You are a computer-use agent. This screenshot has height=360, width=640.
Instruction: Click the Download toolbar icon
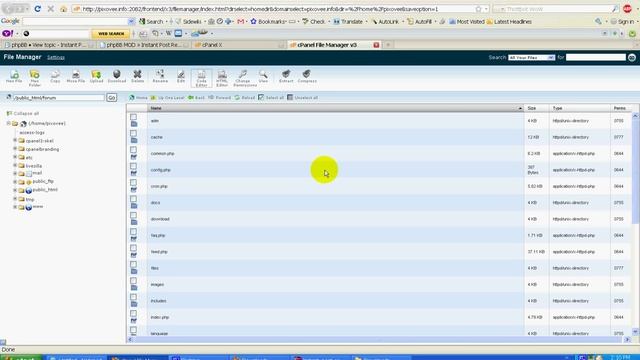click(x=117, y=76)
